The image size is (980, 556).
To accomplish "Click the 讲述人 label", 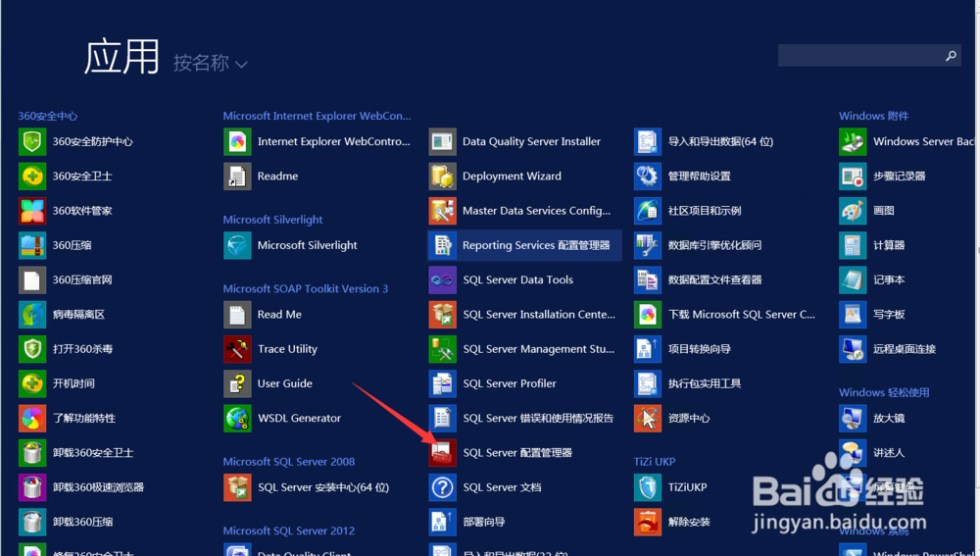I will click(889, 453).
